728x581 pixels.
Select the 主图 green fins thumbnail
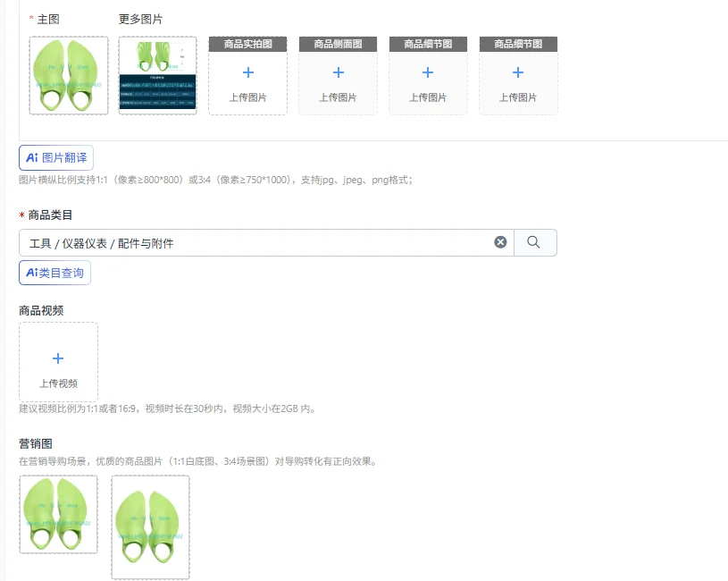[x=69, y=75]
